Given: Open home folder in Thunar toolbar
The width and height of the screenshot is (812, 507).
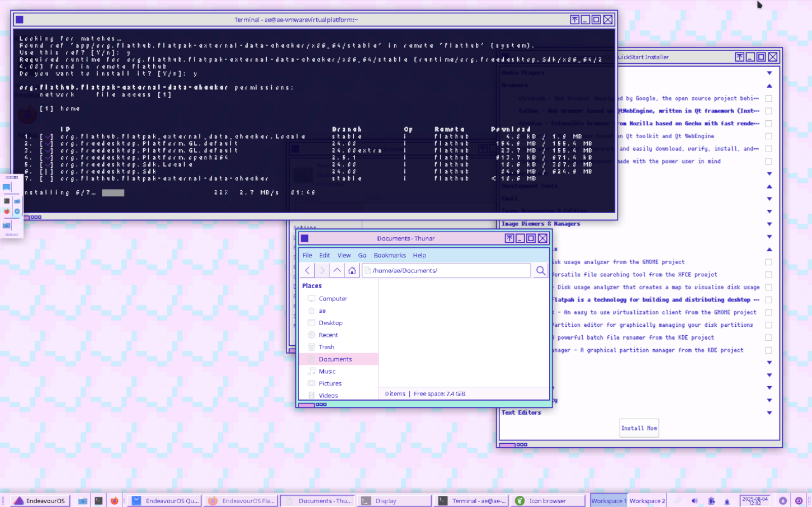Looking at the screenshot, I should click(352, 271).
